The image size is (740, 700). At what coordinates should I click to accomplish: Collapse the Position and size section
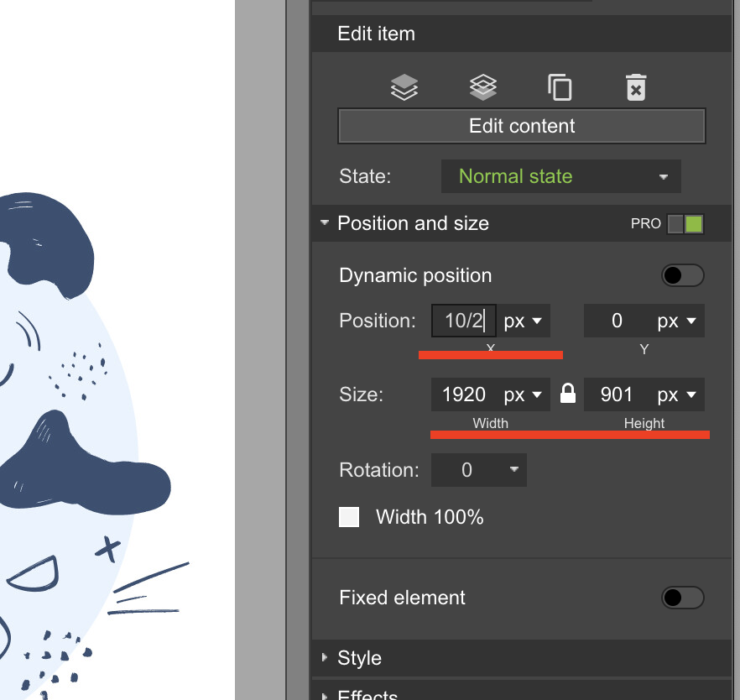pyautogui.click(x=325, y=224)
